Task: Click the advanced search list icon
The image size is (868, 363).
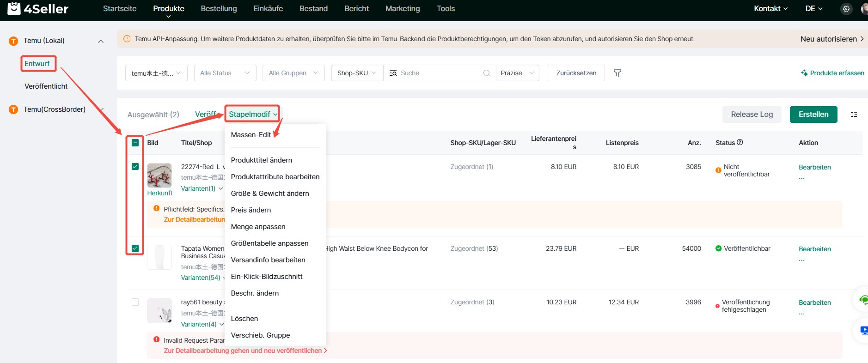Action: pos(393,73)
